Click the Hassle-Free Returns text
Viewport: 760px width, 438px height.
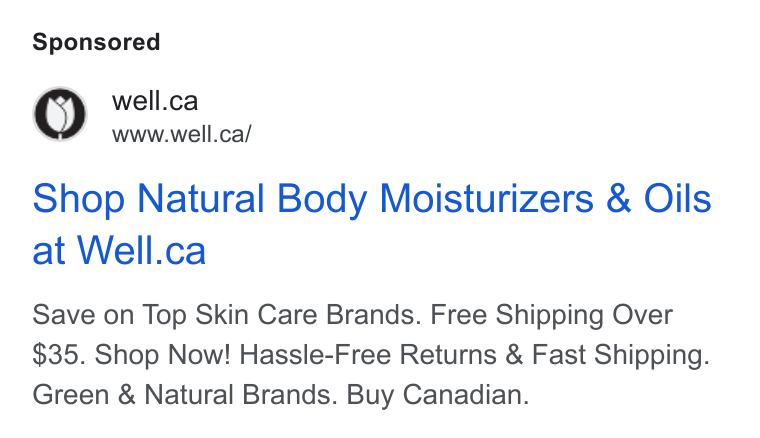pyautogui.click(x=368, y=355)
